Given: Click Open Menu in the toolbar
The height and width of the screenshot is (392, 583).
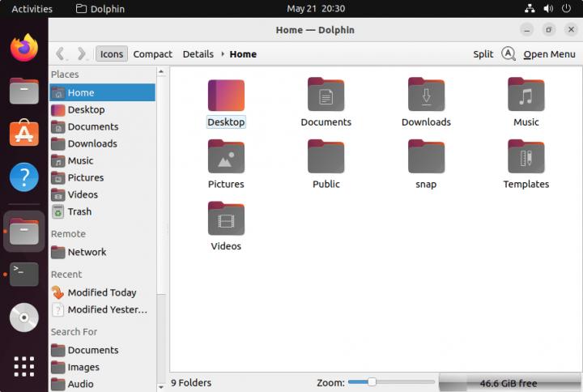Looking at the screenshot, I should coord(549,54).
